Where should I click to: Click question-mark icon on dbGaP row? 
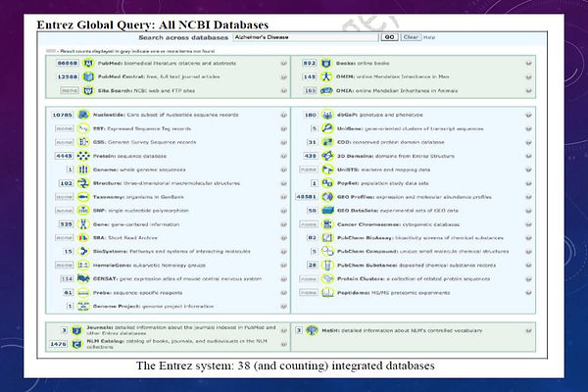coord(528,116)
